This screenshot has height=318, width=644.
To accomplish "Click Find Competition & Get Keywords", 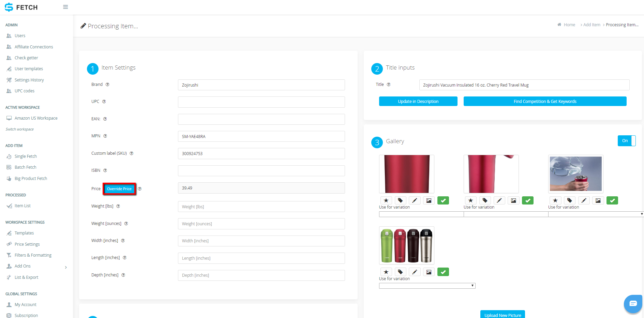I will click(545, 101).
